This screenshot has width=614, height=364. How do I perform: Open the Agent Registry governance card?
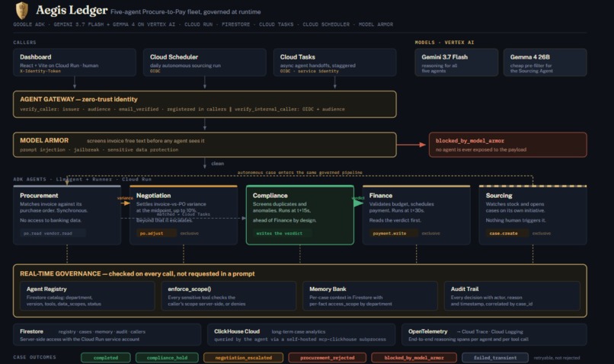88,296
